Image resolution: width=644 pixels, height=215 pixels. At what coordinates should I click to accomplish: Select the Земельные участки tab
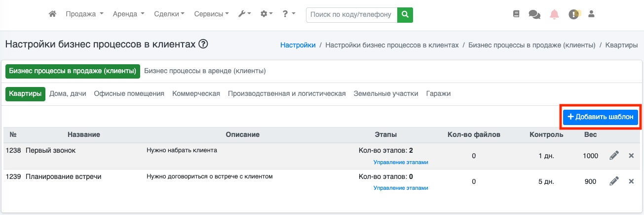[x=385, y=93]
